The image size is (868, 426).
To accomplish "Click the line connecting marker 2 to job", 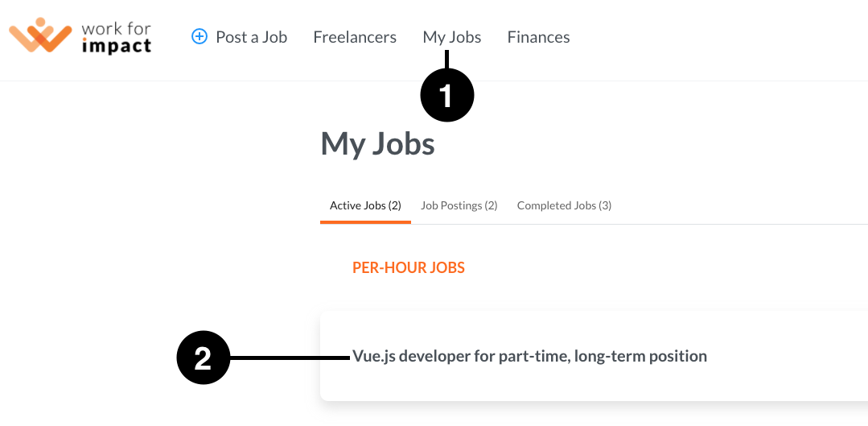I will pyautogui.click(x=290, y=358).
